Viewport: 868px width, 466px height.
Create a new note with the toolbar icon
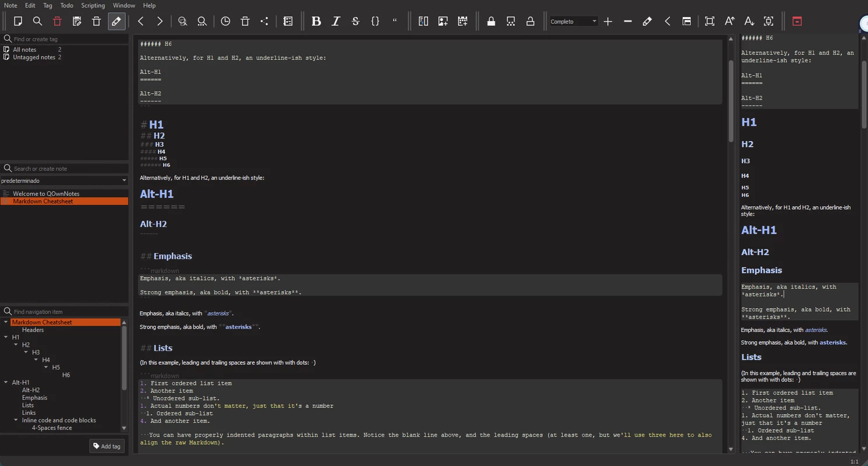click(18, 22)
